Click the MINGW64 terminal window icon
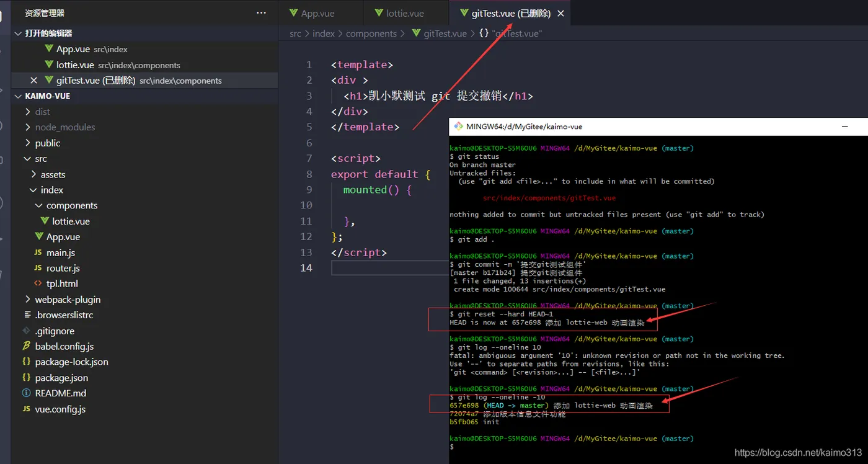The width and height of the screenshot is (868, 464). [458, 127]
